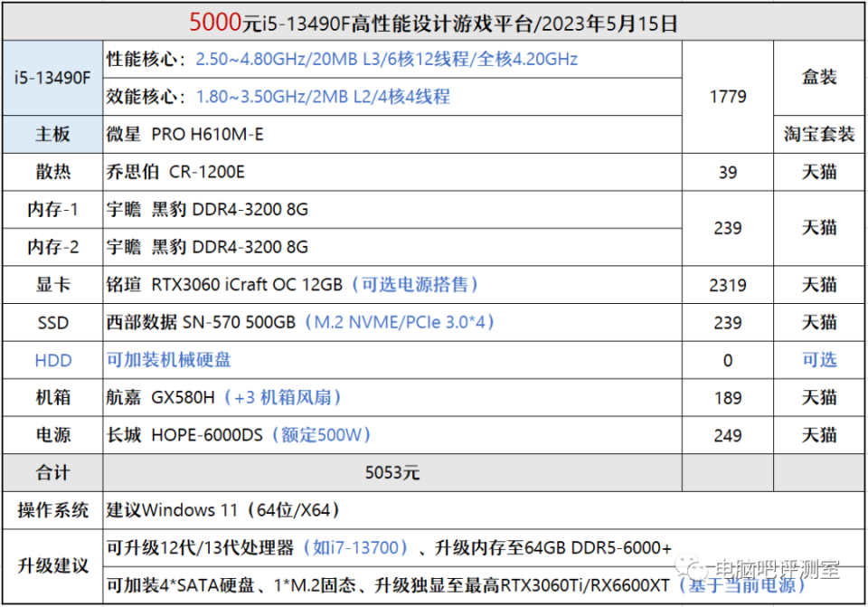The image size is (868, 607).
Task: Select the '机箱' label cell
Action: [52, 398]
